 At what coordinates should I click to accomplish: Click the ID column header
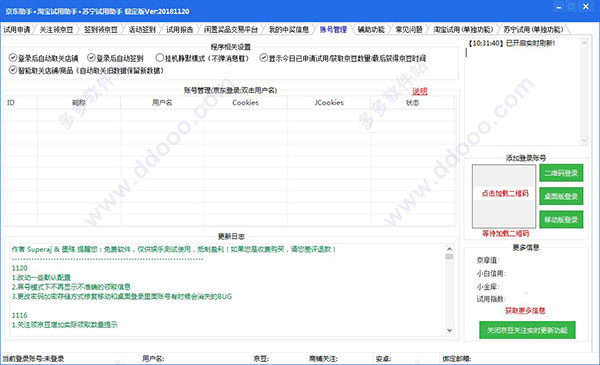[20, 103]
